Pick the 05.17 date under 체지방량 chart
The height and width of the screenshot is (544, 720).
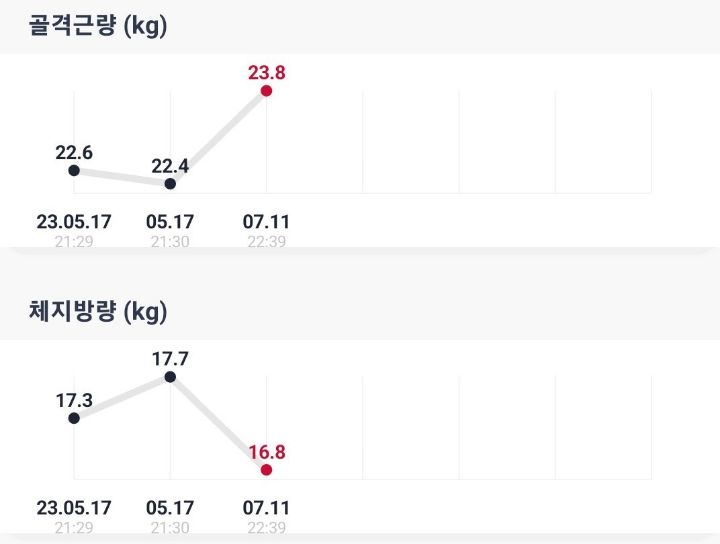point(170,507)
